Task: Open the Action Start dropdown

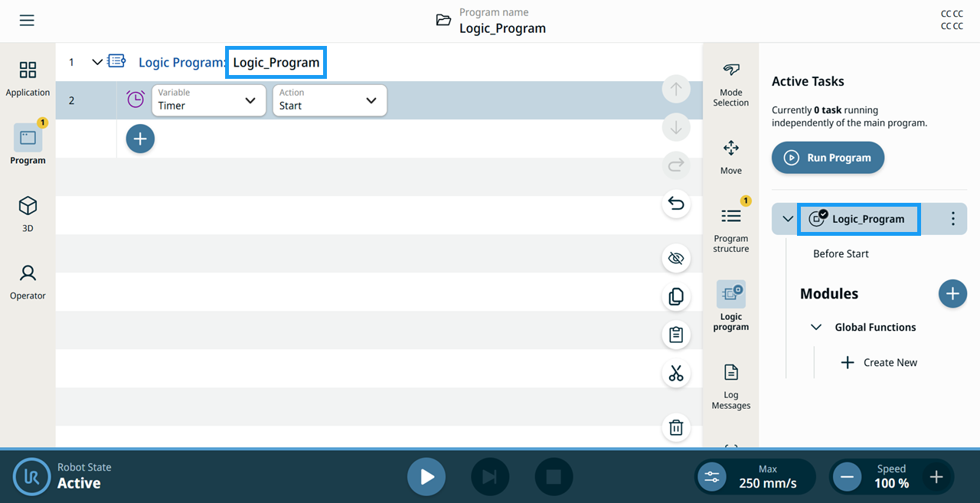Action: pos(330,100)
